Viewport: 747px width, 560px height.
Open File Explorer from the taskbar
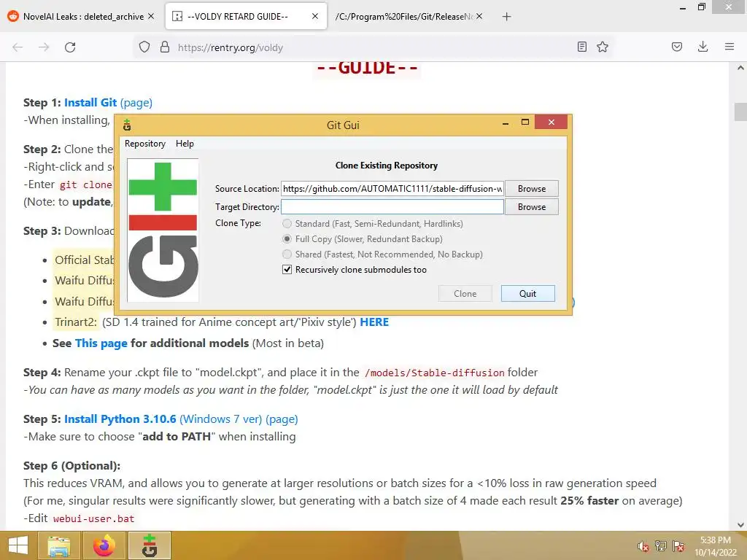pyautogui.click(x=58, y=545)
